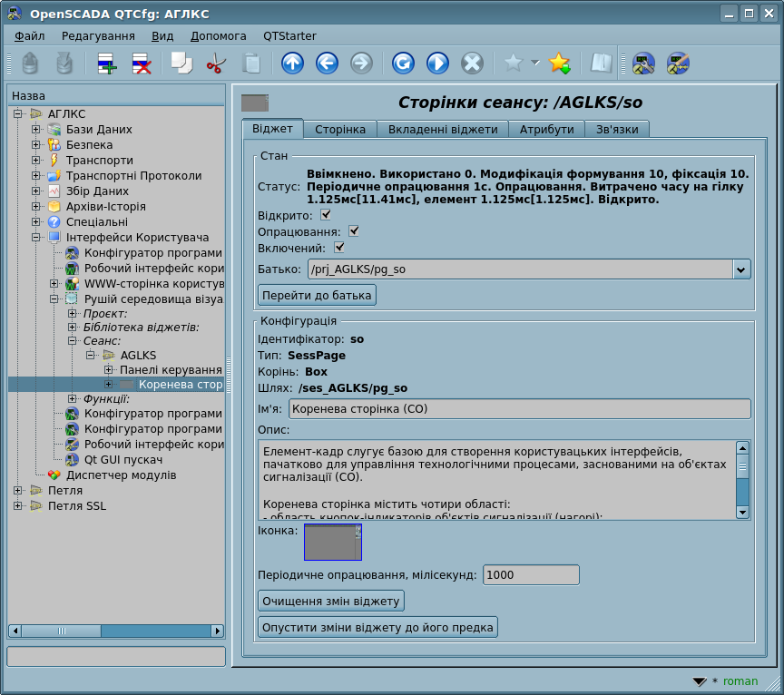Toggle the Опрацювання checkbox
Screen dimensions: 784x695
click(354, 231)
